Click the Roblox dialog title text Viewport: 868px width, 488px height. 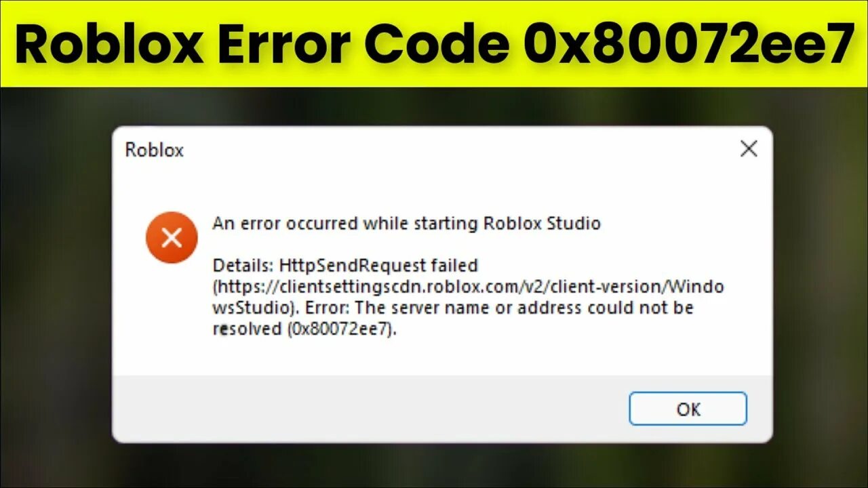coord(154,150)
